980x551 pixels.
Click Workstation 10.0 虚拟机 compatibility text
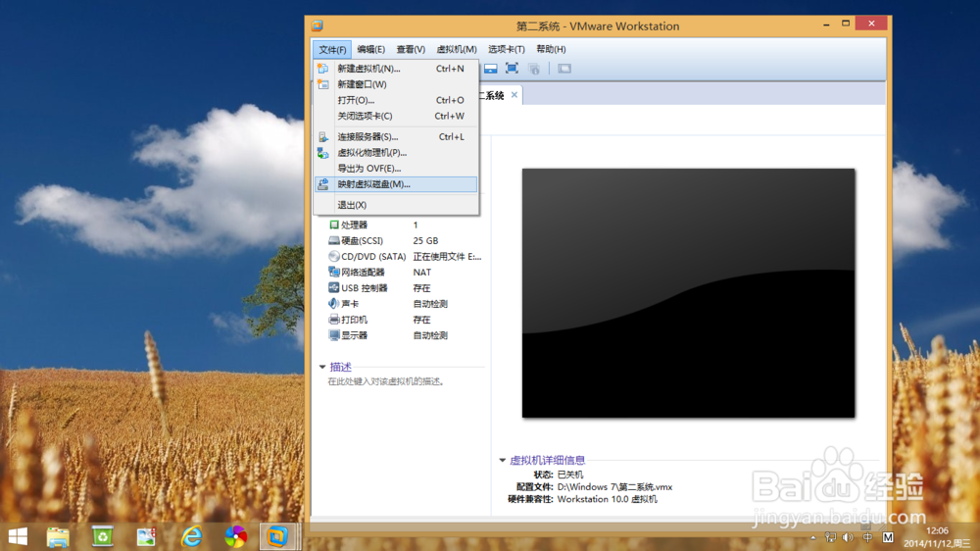(x=607, y=499)
